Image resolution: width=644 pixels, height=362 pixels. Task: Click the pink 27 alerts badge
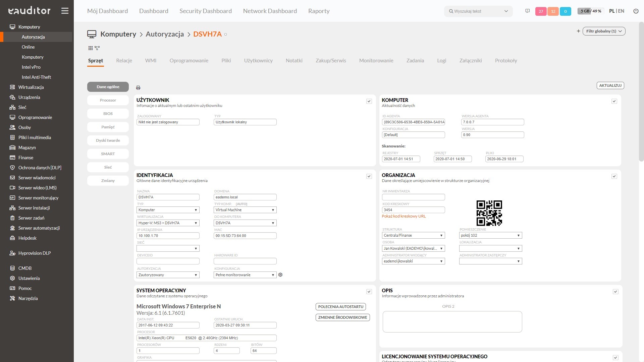point(541,11)
